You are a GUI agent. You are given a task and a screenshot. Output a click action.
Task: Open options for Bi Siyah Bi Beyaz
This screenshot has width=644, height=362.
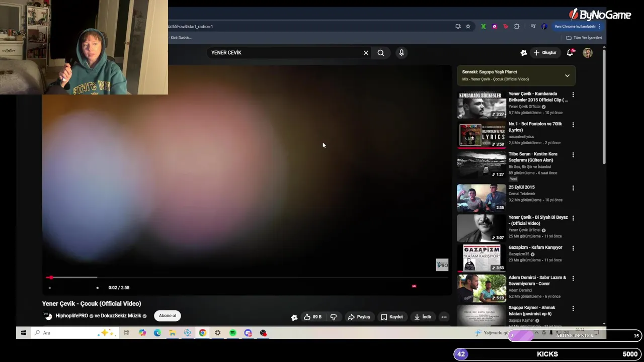573,218
